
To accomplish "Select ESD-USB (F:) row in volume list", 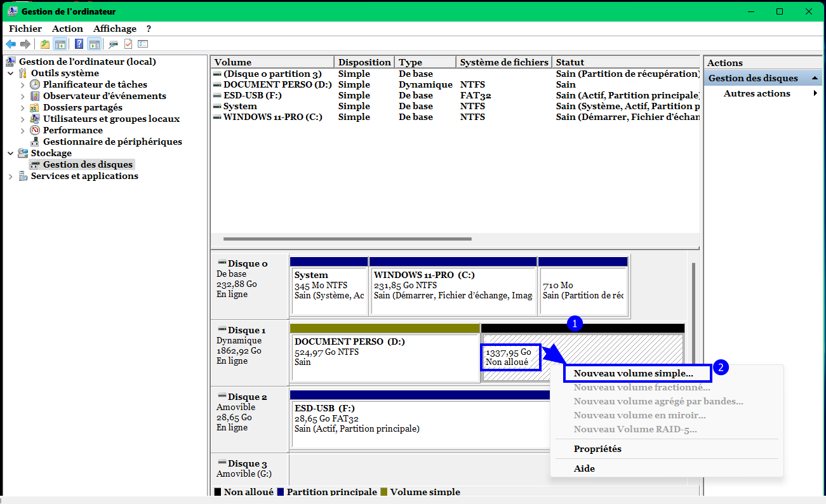I will [455, 95].
